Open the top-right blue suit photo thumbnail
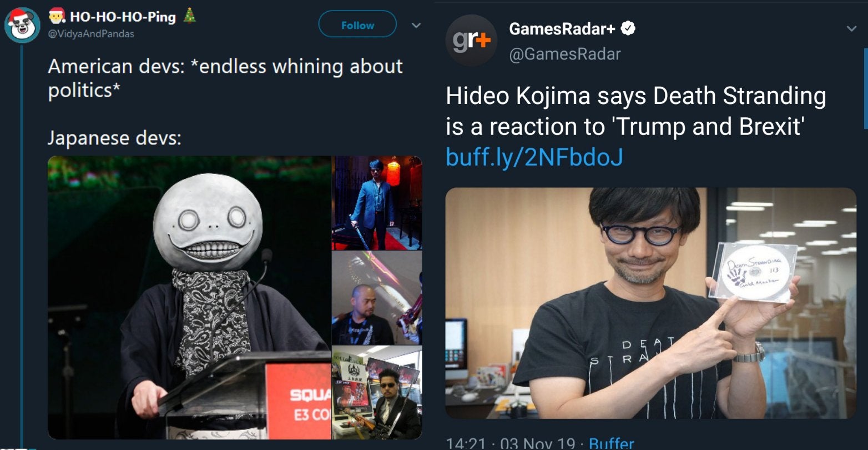The image size is (868, 450). (x=377, y=203)
